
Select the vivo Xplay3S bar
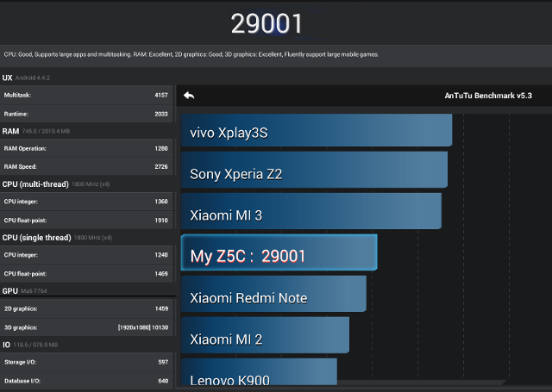[x=317, y=130]
